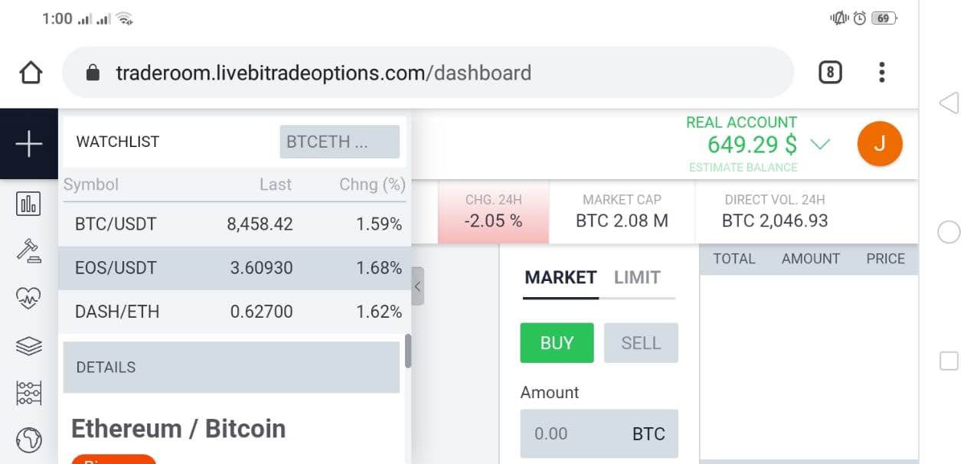Switch to the MARKET order tab
This screenshot has height=464, width=980.
560,277
